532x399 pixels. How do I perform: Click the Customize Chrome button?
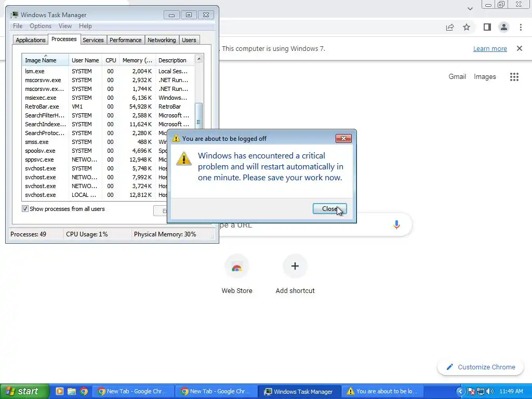[481, 367]
